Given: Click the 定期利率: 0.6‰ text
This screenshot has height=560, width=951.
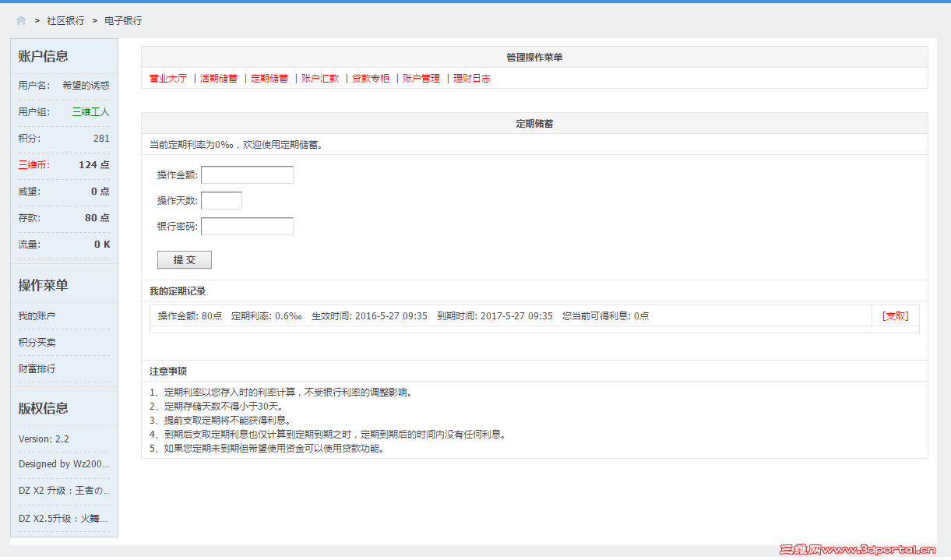Looking at the screenshot, I should tap(266, 315).
